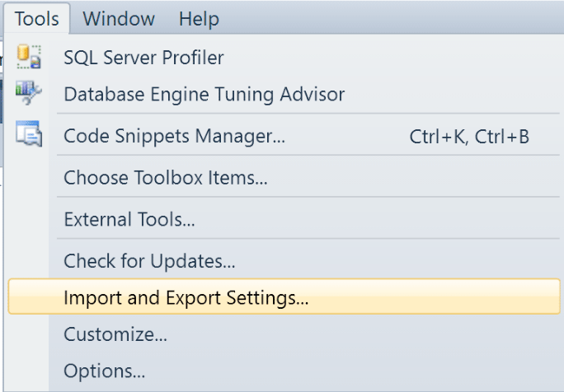Click the word Profiler in the first entry
Viewport: 564px width, 392px height.
(193, 58)
